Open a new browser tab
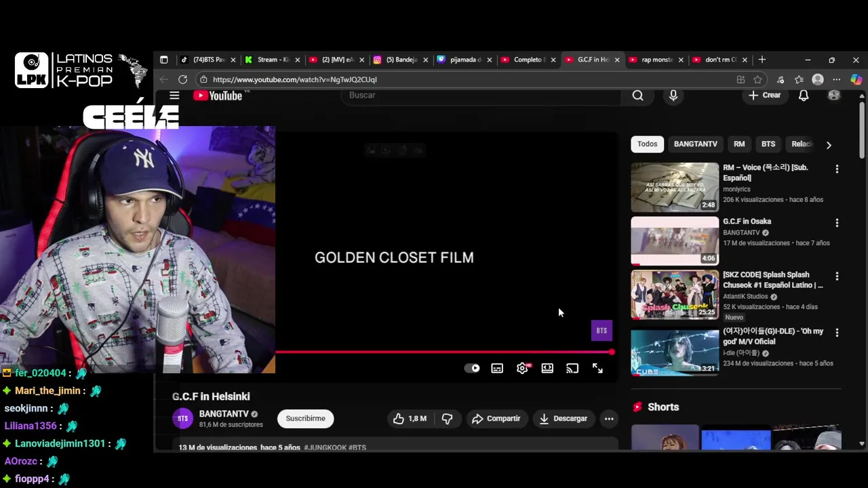This screenshot has width=868, height=488. [762, 60]
